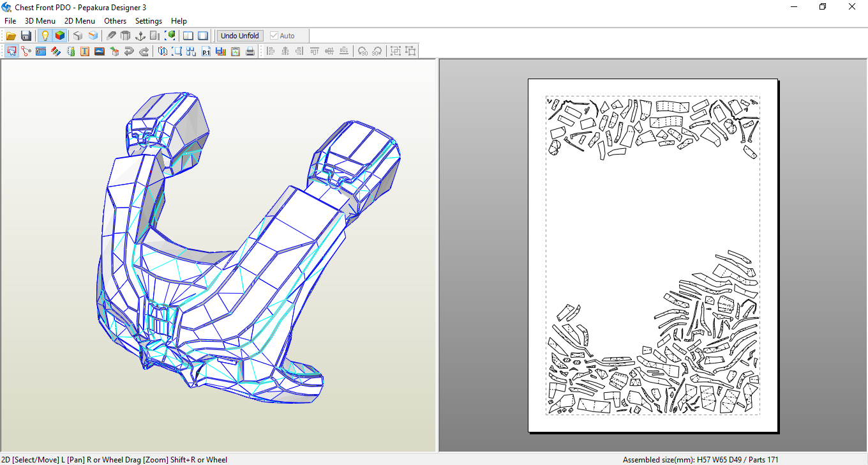This screenshot has width=868, height=465.
Task: Click the printer icon to print
Action: (250, 52)
